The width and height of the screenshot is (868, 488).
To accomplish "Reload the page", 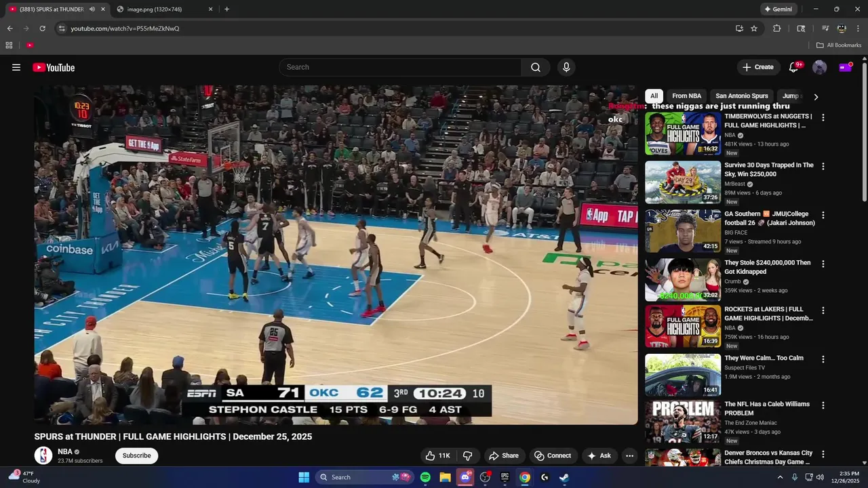I will coord(42,28).
